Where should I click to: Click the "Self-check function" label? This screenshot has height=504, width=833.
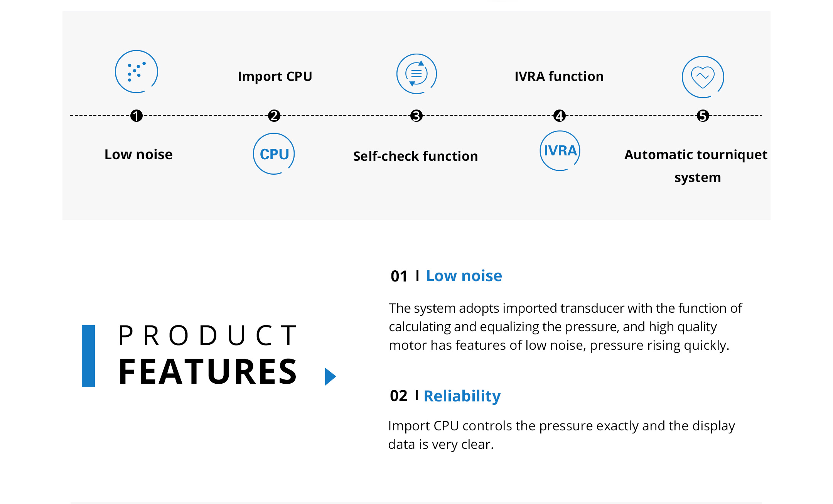(416, 156)
